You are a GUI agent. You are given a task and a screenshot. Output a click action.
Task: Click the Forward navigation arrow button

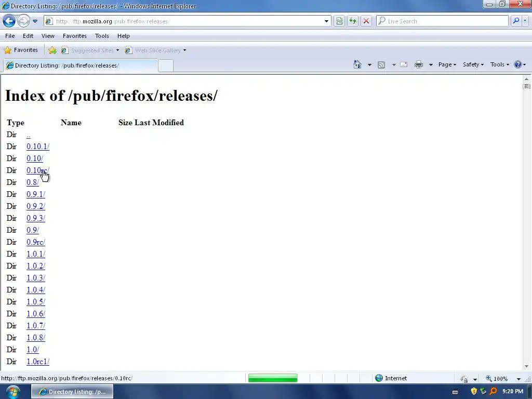point(23,21)
